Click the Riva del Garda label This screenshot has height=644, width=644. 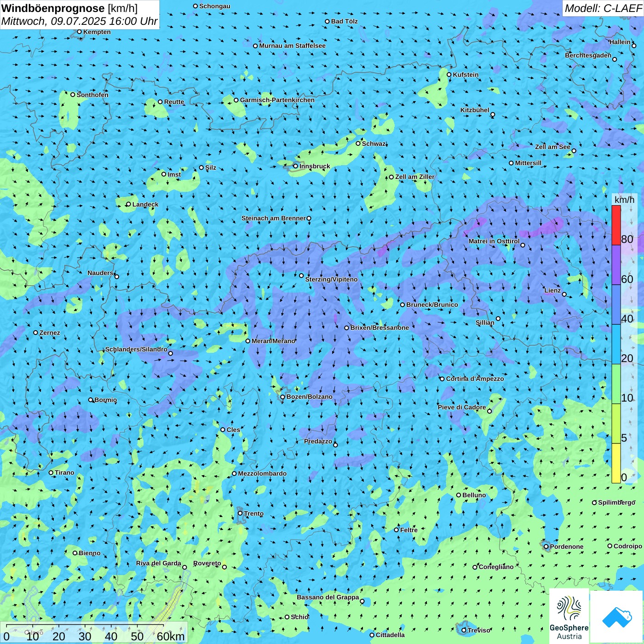coord(158,563)
